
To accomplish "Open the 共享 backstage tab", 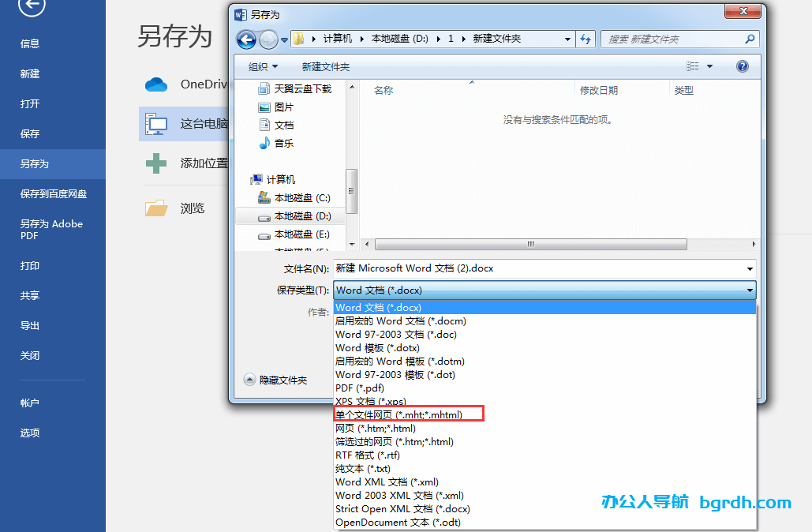I will 30,296.
